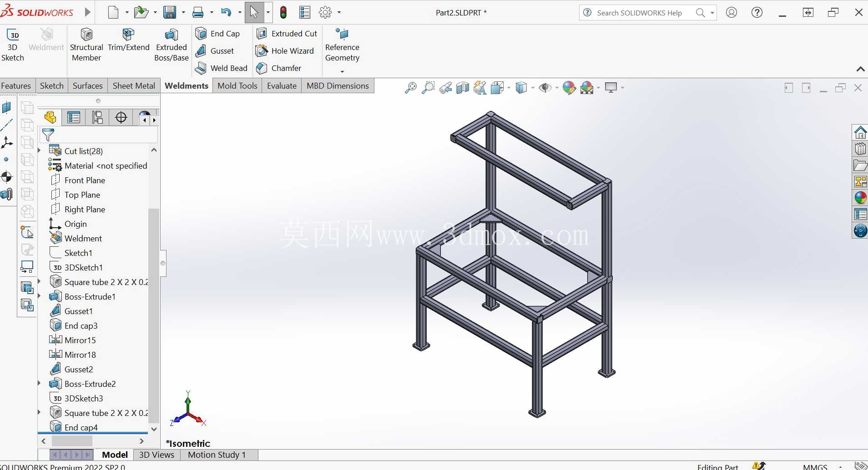Screen dimensions: 868x470
Task: Switch to the Features tab
Action: pos(16,86)
